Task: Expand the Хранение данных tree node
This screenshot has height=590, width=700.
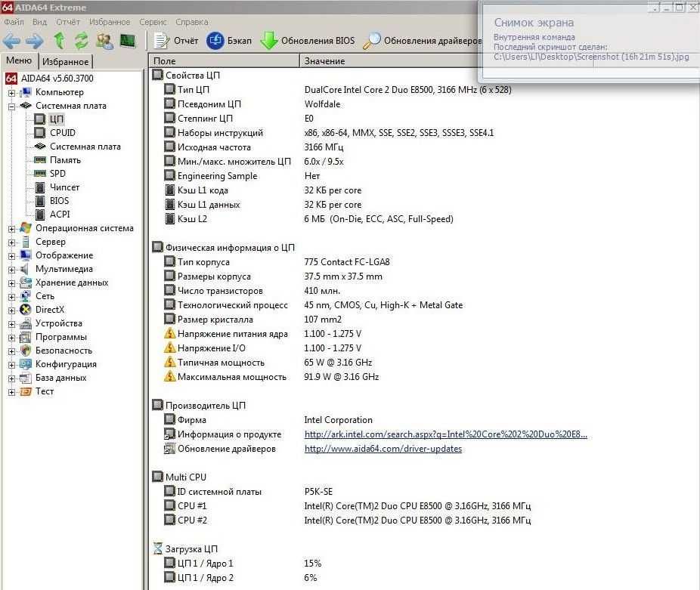Action: (11, 283)
